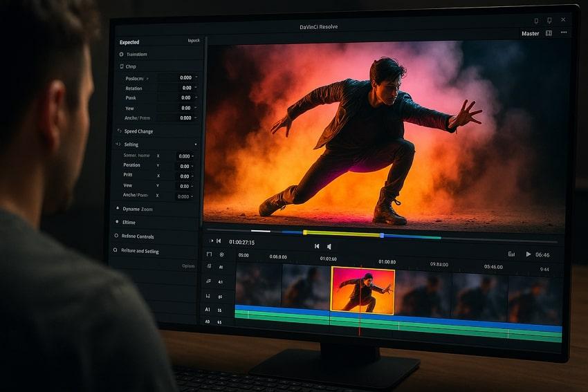Screen dimensions: 588x392
Task: Click the circle icon beside Trainstiom
Action: (121, 55)
